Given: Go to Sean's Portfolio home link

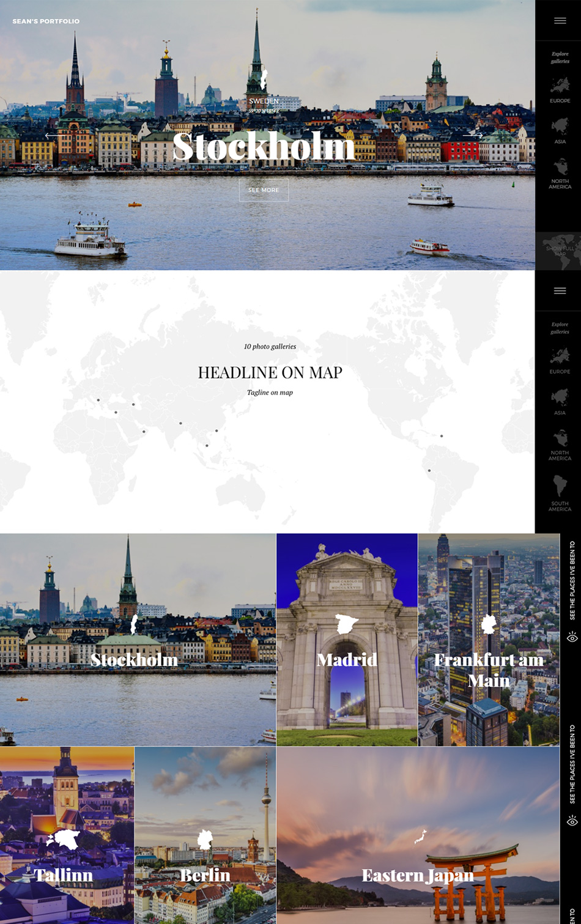Looking at the screenshot, I should 46,21.
